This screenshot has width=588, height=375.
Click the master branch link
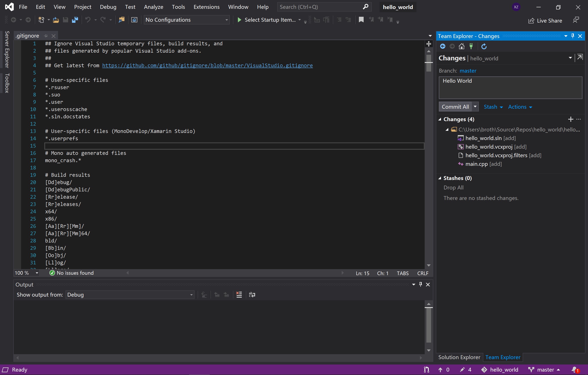pyautogui.click(x=468, y=71)
